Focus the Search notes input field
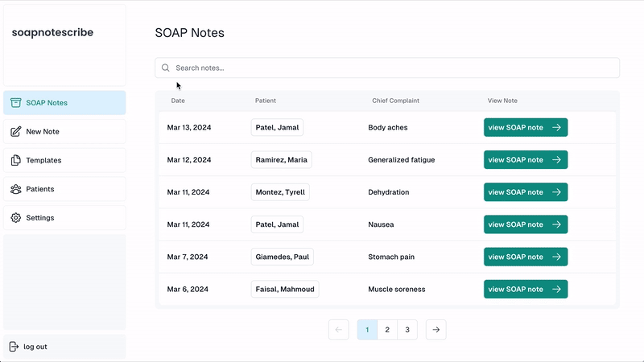644x362 pixels. coord(387,68)
